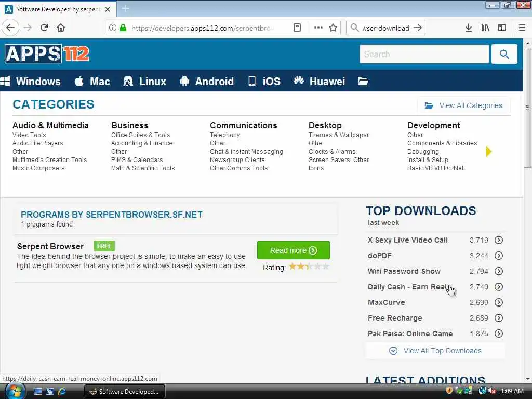This screenshot has width=532, height=399.
Task: Open Pak Paisa: Online Game arrow icon
Action: click(498, 334)
